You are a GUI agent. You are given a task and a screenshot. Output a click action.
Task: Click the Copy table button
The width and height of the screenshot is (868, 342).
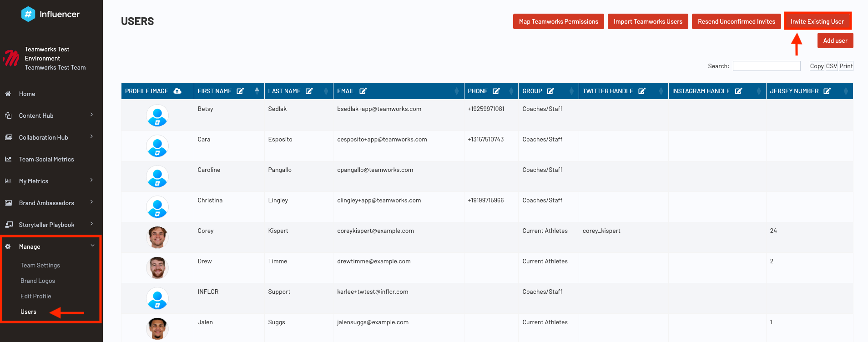point(817,66)
